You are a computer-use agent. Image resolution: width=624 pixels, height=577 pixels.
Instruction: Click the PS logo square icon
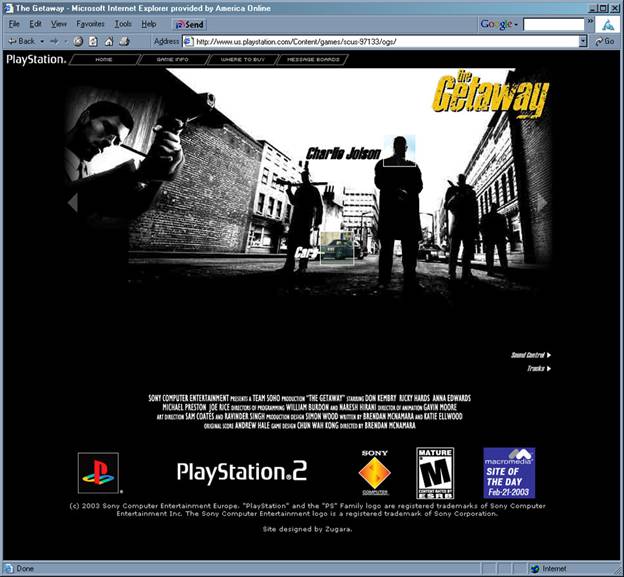point(98,473)
